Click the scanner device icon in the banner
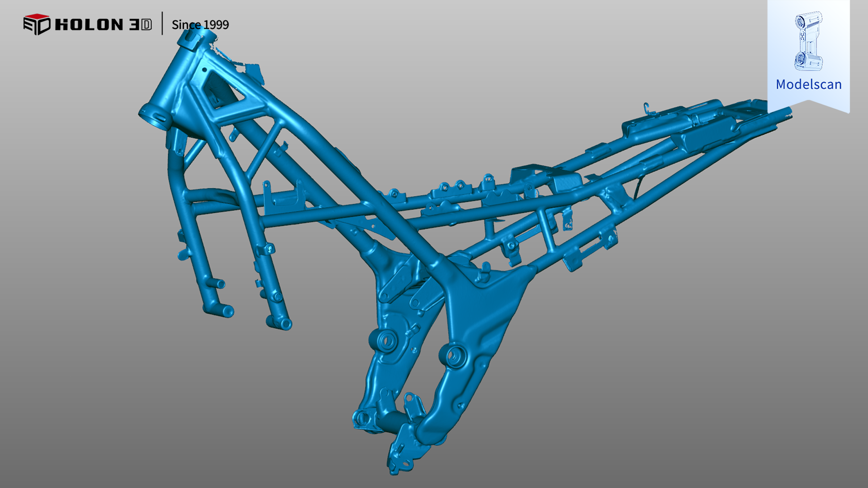This screenshot has width=868, height=488. (809, 41)
